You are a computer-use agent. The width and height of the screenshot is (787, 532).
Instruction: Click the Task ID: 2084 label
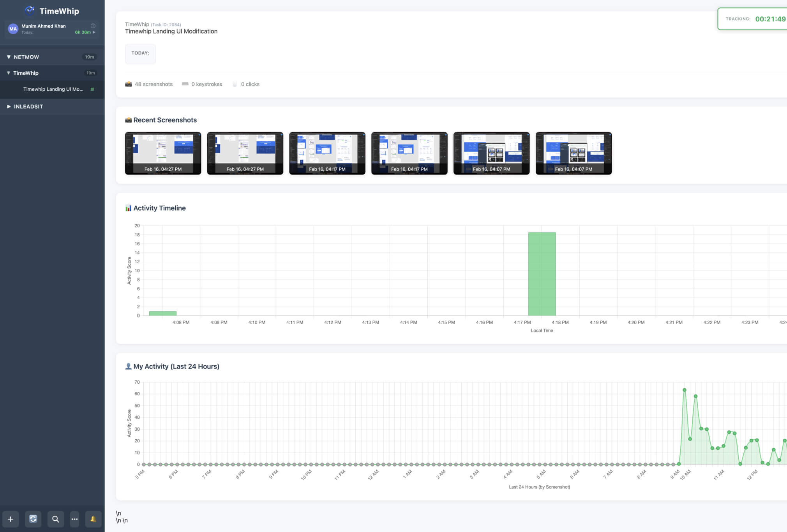pos(166,25)
